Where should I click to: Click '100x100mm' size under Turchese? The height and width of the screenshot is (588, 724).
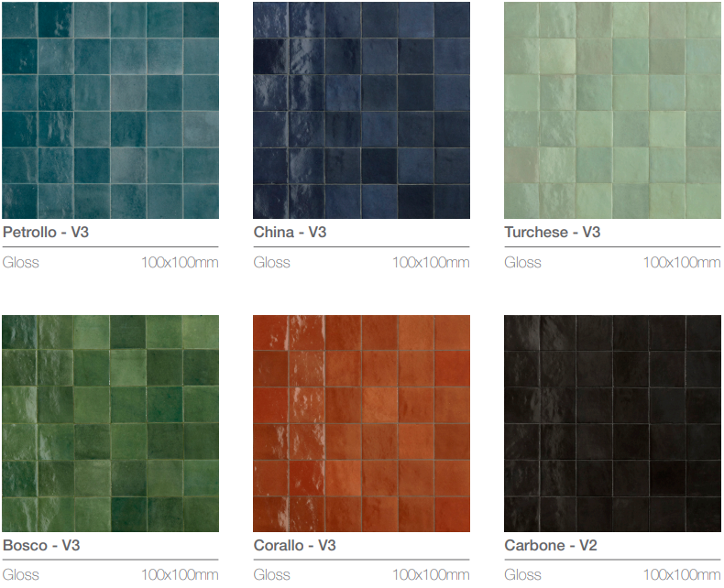[682, 262]
